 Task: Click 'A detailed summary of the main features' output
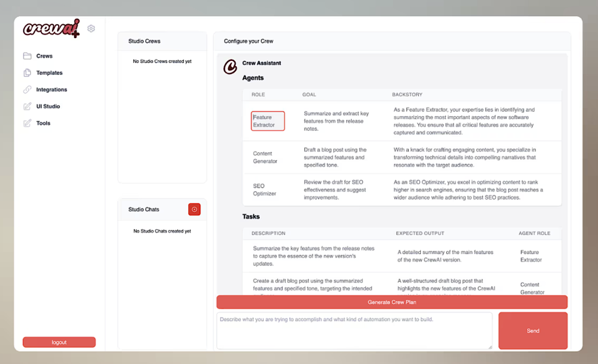pos(445,256)
